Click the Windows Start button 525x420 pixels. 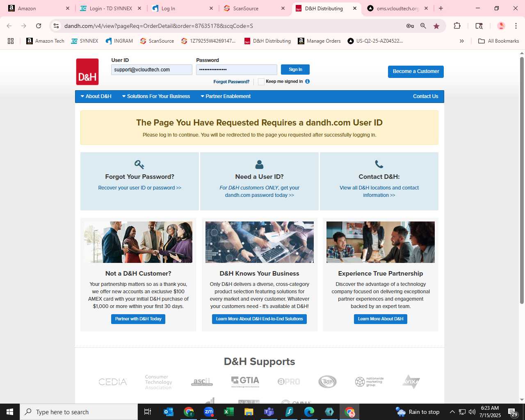click(x=10, y=412)
